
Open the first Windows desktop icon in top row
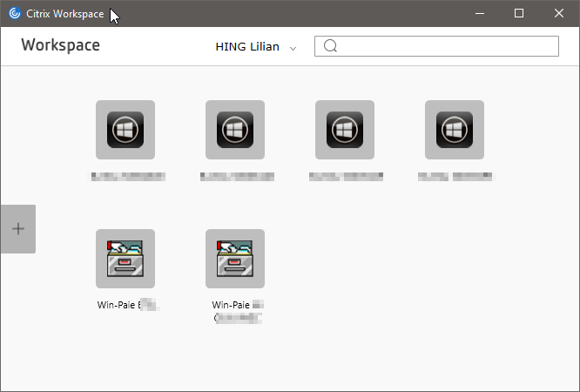coord(125,130)
